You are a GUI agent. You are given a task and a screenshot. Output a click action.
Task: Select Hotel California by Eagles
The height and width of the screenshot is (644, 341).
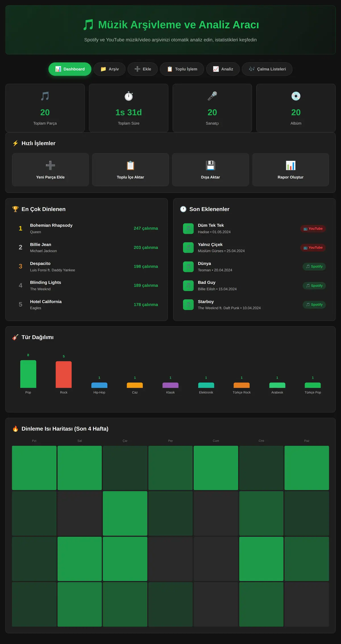tap(87, 304)
